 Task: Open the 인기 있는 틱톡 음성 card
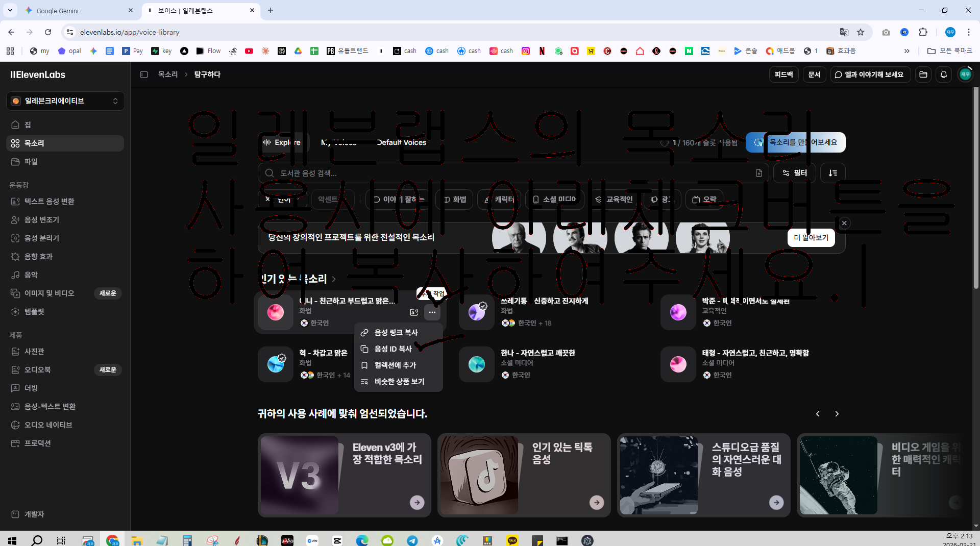pyautogui.click(x=524, y=475)
